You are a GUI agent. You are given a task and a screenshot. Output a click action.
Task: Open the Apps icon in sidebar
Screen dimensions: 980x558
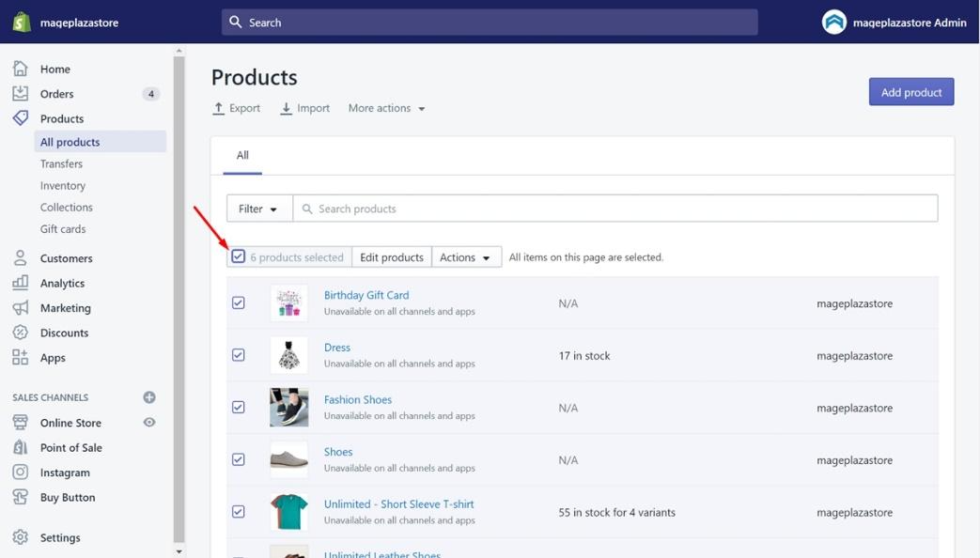pyautogui.click(x=21, y=357)
